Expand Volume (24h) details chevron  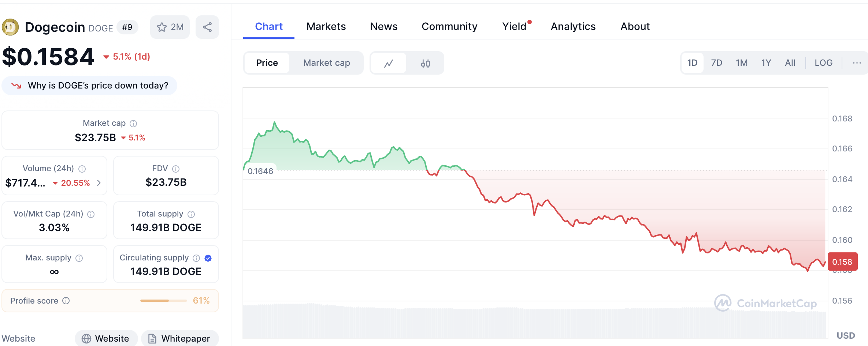click(x=99, y=183)
